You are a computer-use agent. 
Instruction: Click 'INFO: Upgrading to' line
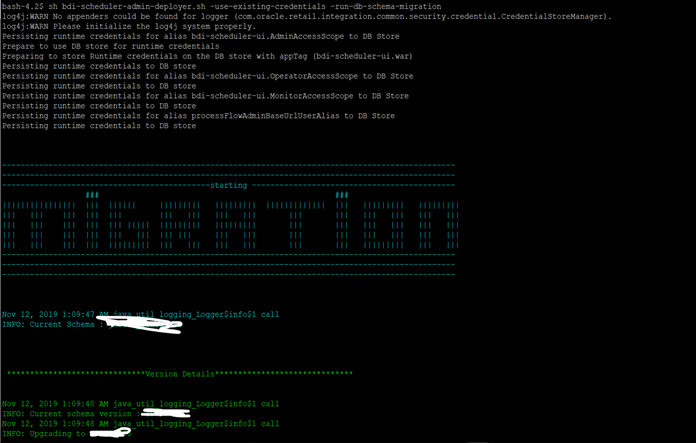tap(67, 434)
